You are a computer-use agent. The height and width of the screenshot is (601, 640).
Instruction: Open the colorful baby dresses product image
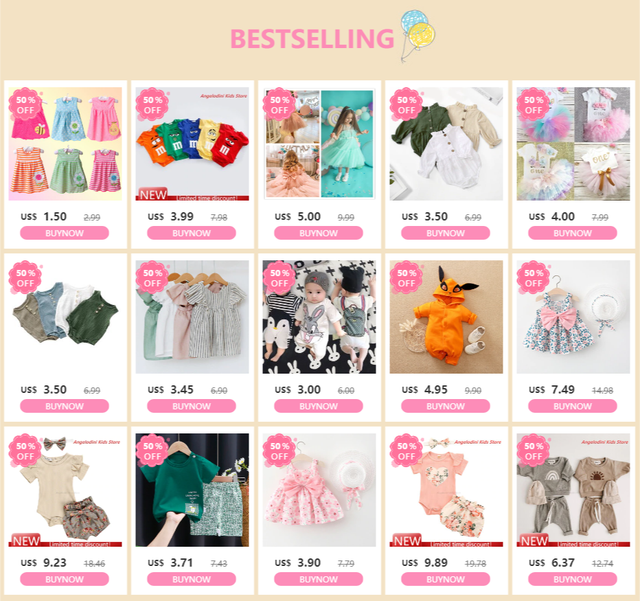[65, 144]
